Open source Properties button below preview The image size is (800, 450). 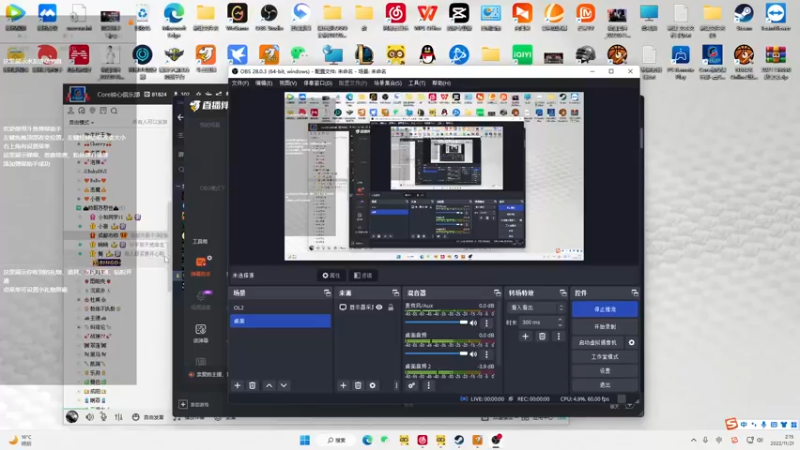[x=331, y=276]
